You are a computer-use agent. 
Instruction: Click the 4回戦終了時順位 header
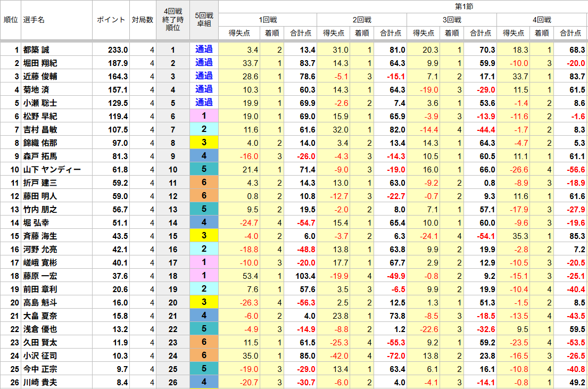pyautogui.click(x=173, y=20)
